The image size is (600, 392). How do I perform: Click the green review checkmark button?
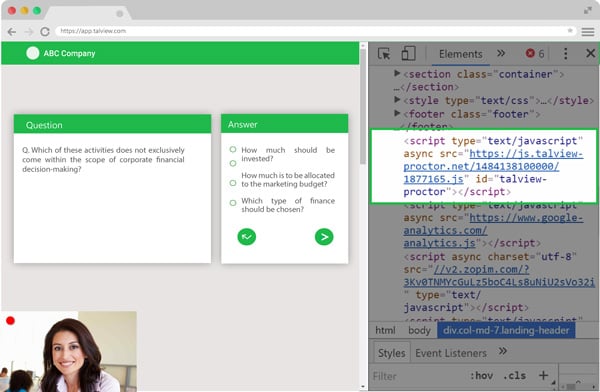pos(247,237)
